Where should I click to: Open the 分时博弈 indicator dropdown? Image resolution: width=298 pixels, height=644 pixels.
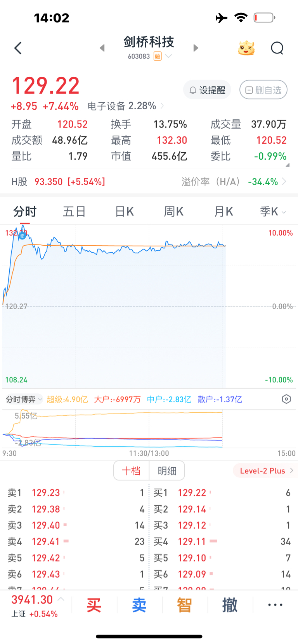tap(24, 399)
